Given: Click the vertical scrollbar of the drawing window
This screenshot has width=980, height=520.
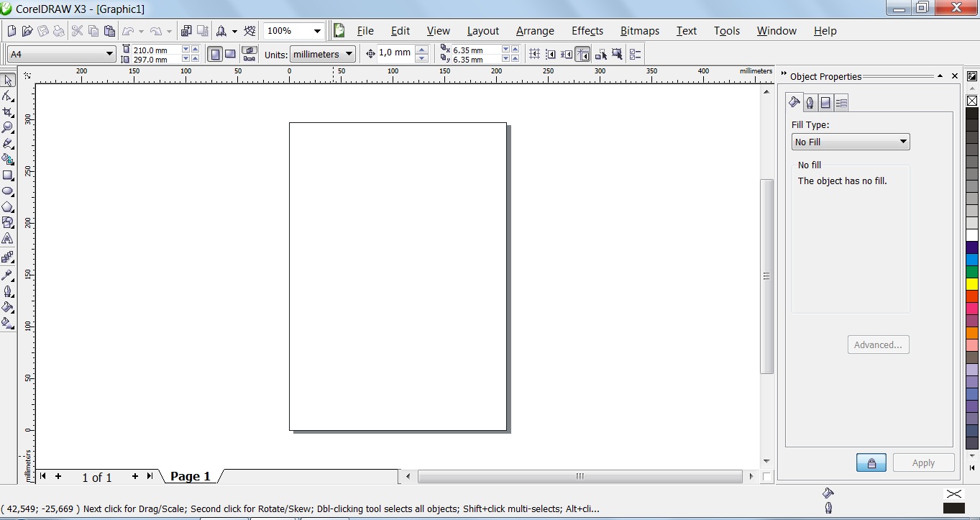Looking at the screenshot, I should [766, 276].
